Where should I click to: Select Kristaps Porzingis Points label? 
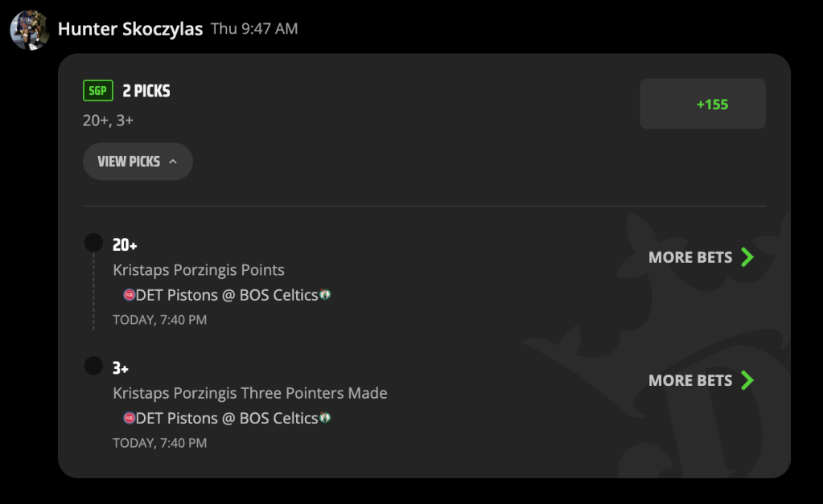[199, 270]
